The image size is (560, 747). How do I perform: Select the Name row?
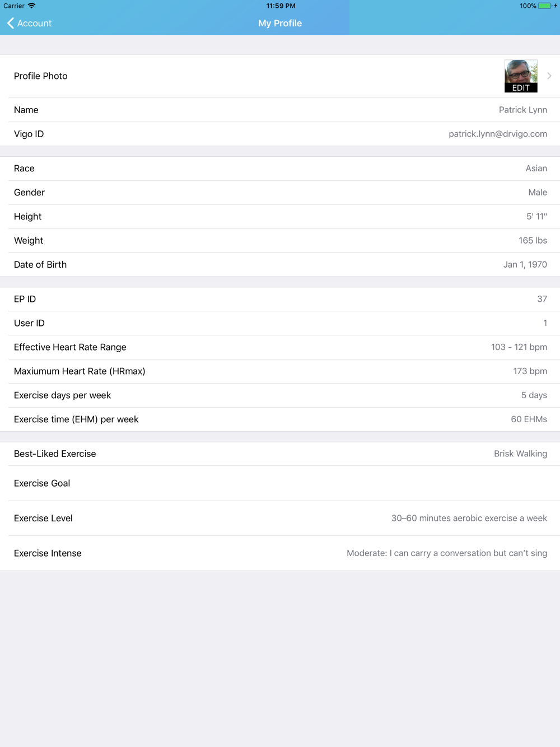(280, 110)
